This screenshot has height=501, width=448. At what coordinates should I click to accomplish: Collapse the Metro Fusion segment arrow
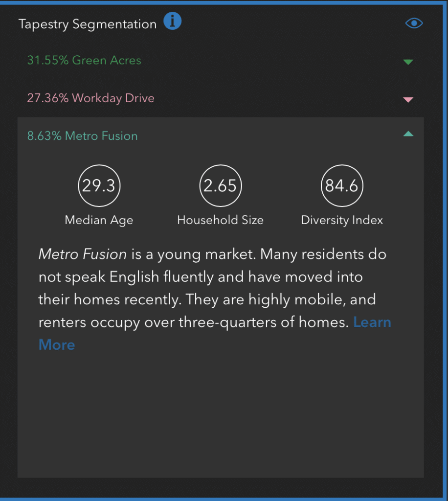[408, 134]
